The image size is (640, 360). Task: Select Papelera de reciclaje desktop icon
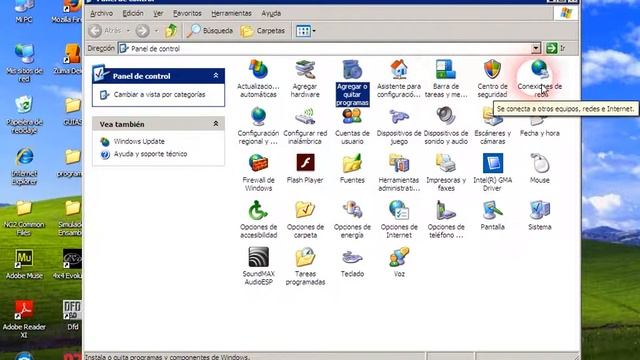tap(24, 115)
